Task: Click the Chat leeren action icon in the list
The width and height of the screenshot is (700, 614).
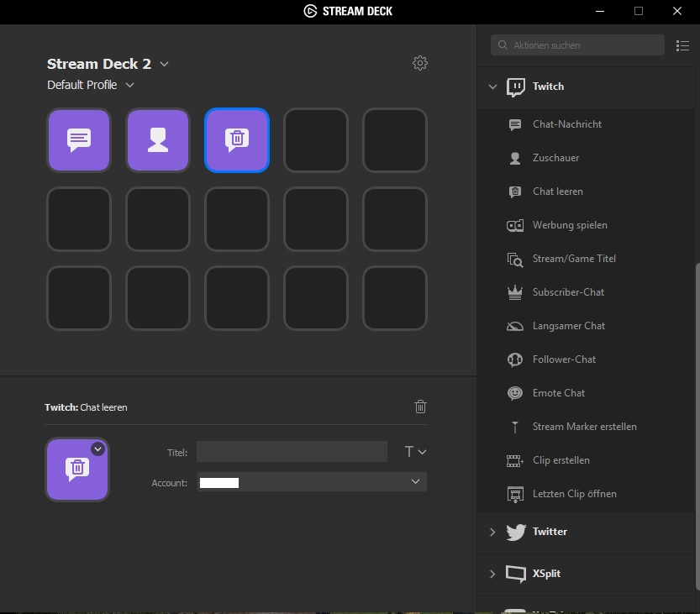Action: (515, 192)
